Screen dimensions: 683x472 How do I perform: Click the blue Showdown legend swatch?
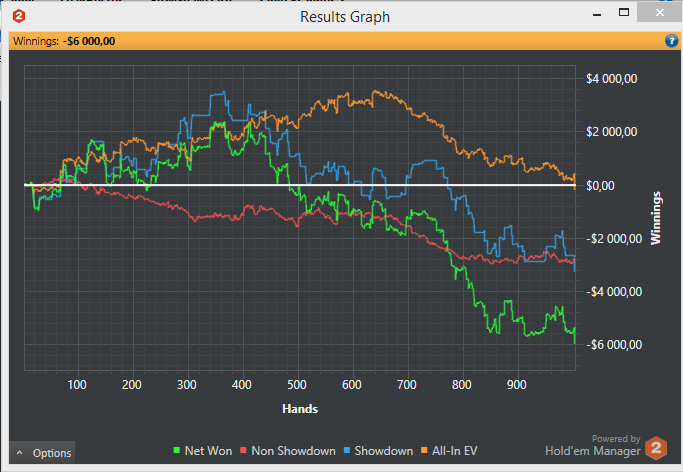347,450
